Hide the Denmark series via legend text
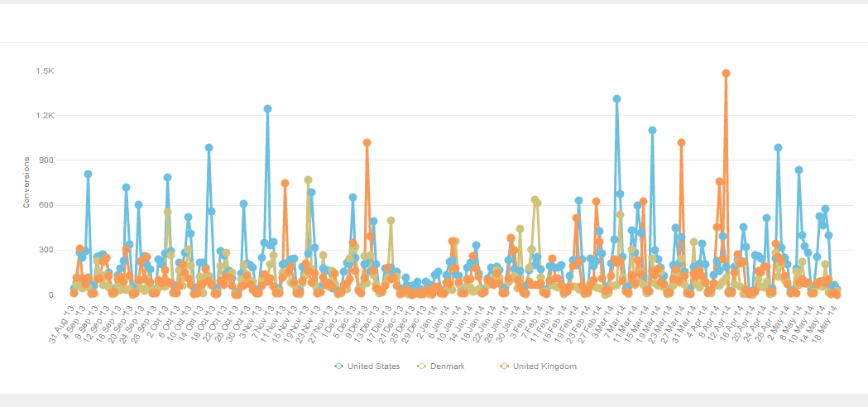The height and width of the screenshot is (407, 868). [447, 366]
